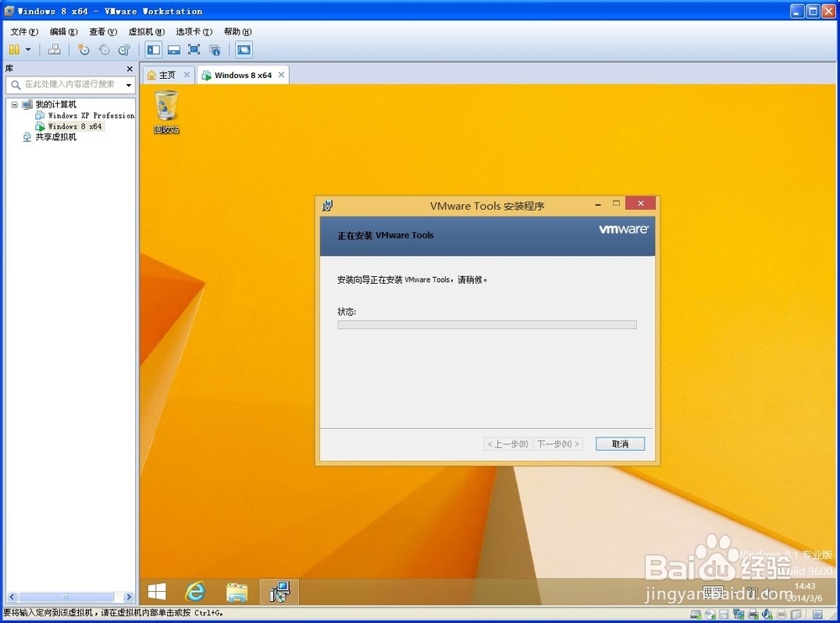
Task: Click the VMware Tools installer taskbar icon
Action: point(279,592)
